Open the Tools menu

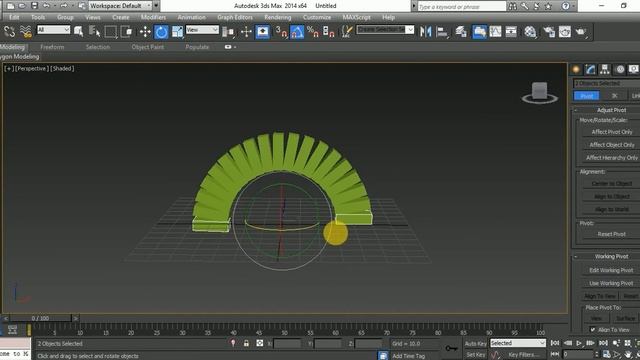click(x=38, y=17)
